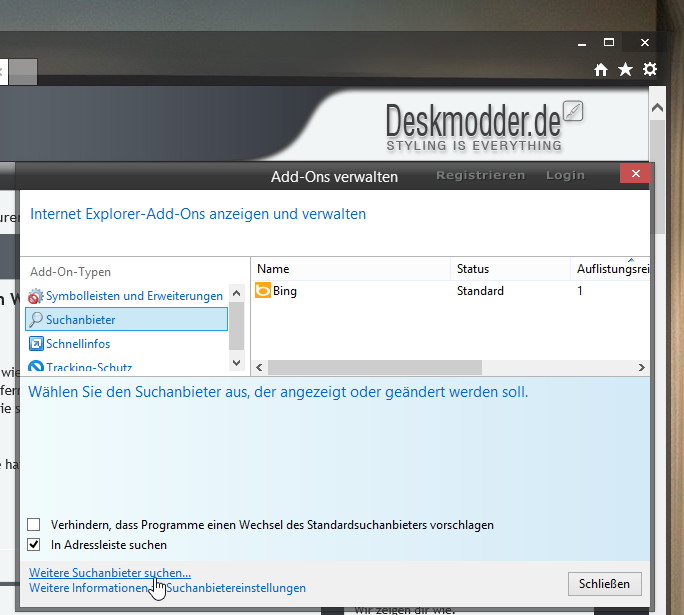Open Weitere Suchanbieter suchen link

(x=110, y=573)
